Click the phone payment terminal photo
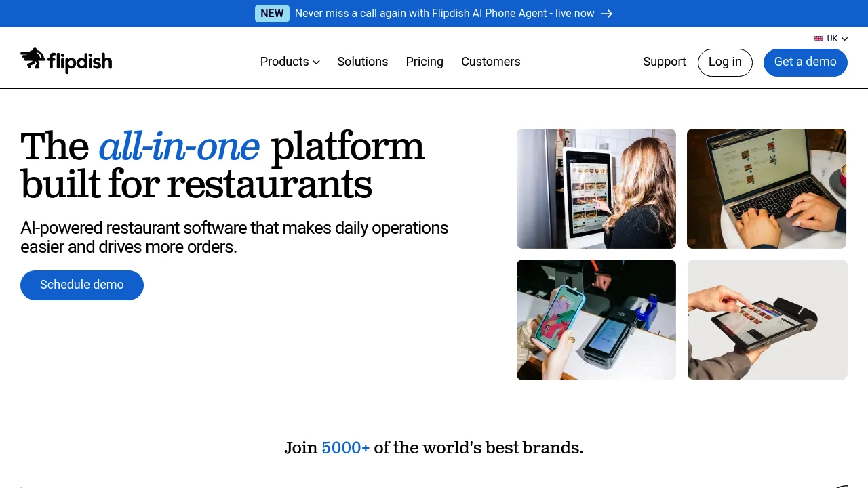The height and width of the screenshot is (488, 868). 596,319
